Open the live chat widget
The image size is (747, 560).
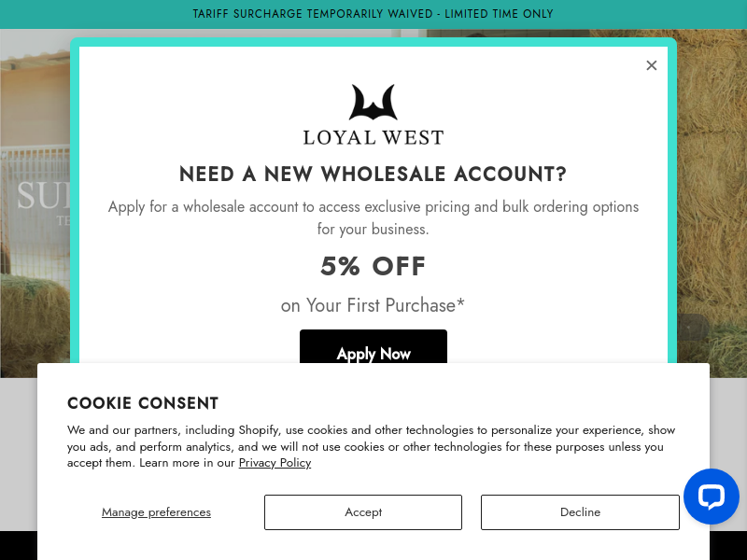712,497
